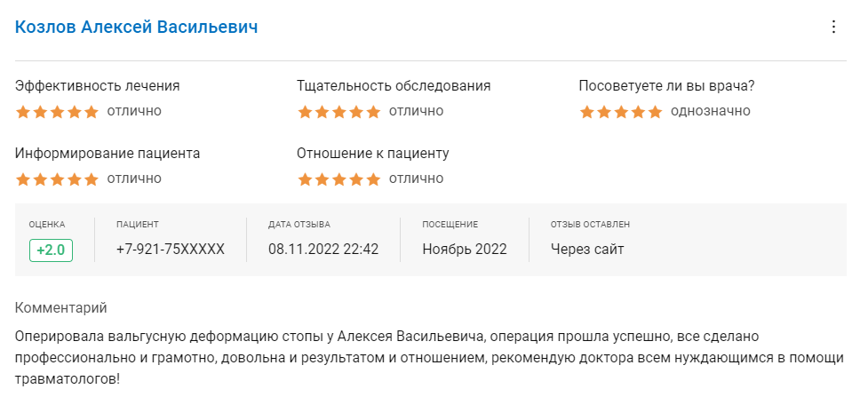Click fourth star under Отношение к пациенту
The height and width of the screenshot is (405, 868).
(356, 179)
